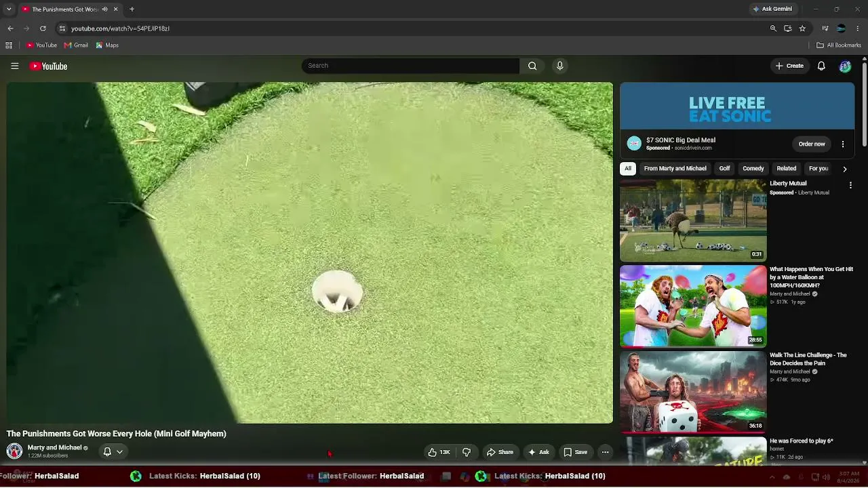This screenshot has width=868, height=488.
Task: Open Chrome's three-dot menu
Action: (x=858, y=28)
